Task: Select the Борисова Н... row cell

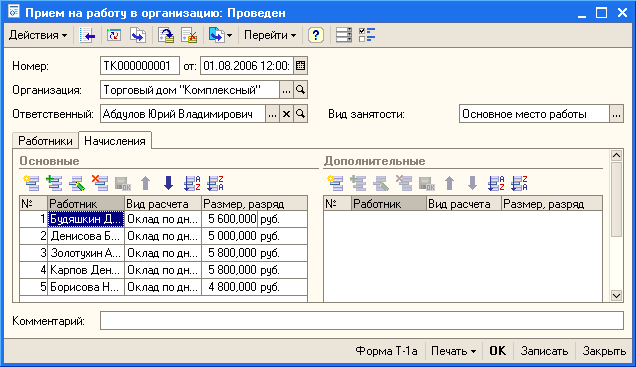Action: pyautogui.click(x=86, y=287)
